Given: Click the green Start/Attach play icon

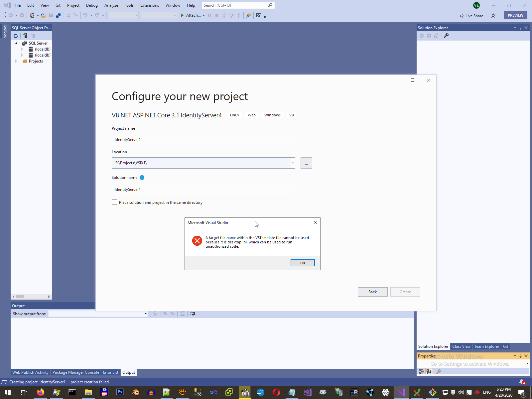Looking at the screenshot, I should click(182, 15).
